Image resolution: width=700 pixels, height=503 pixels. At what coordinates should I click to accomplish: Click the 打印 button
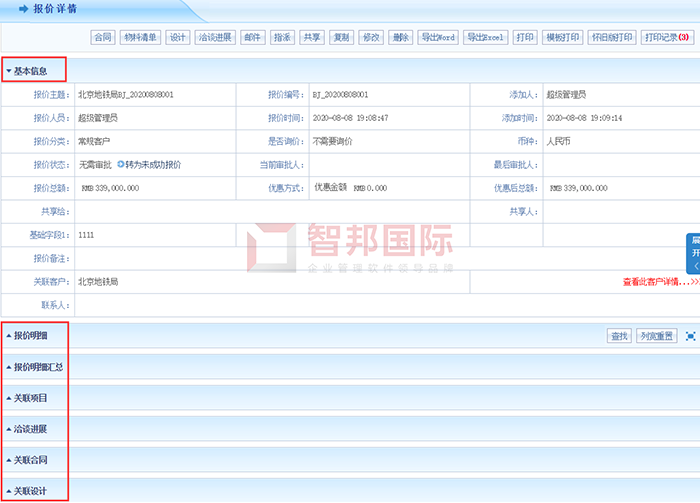[x=525, y=37]
